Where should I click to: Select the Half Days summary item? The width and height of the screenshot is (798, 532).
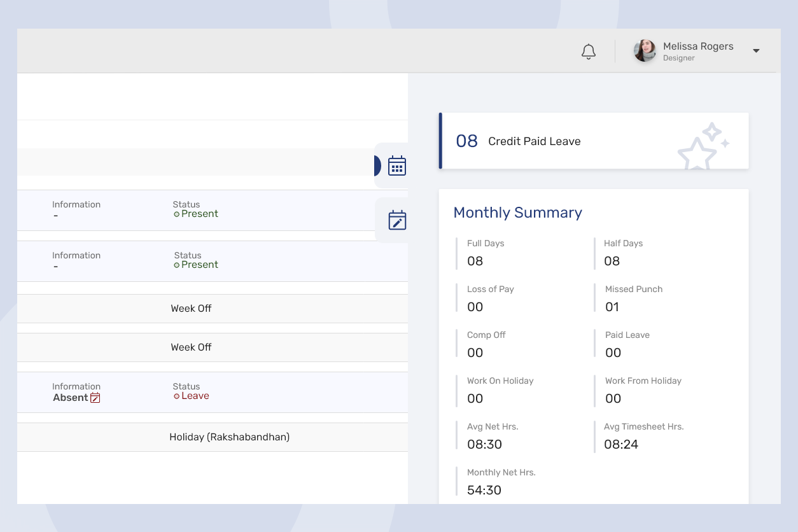click(623, 253)
